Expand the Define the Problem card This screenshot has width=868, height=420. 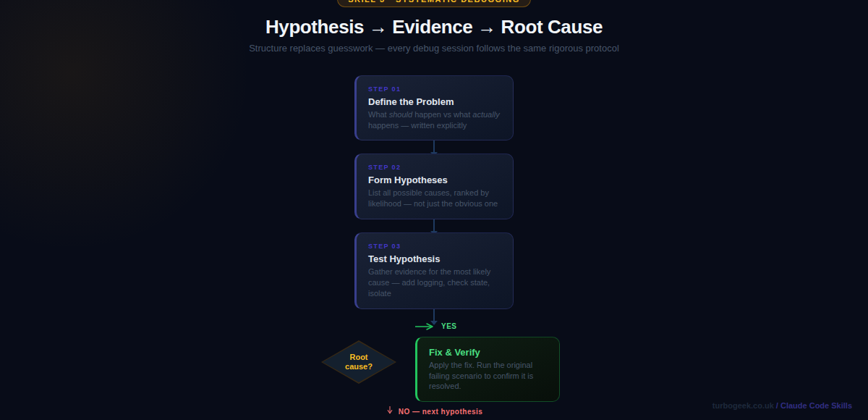pyautogui.click(x=433, y=107)
